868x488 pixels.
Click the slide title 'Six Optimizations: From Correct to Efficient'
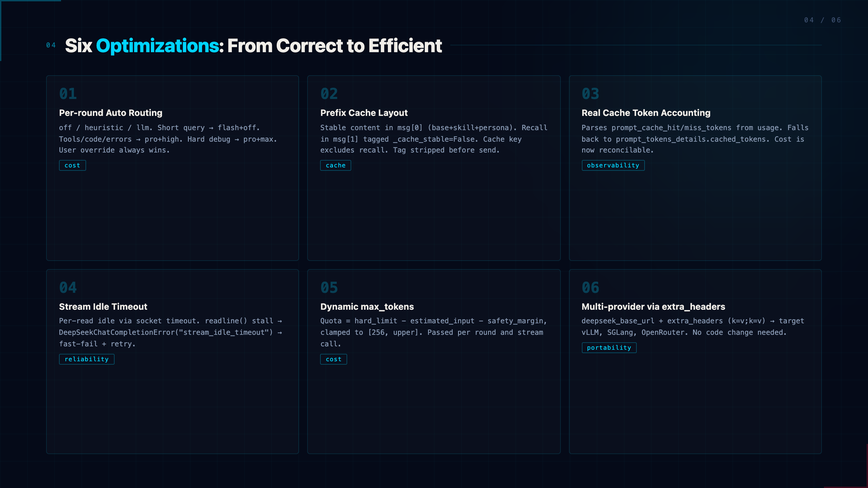pyautogui.click(x=253, y=45)
